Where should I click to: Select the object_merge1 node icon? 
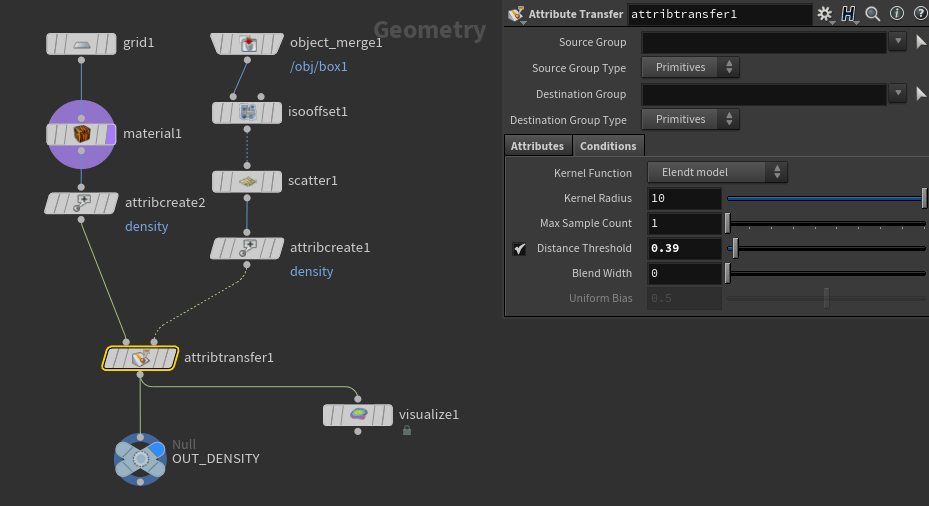tap(247, 44)
